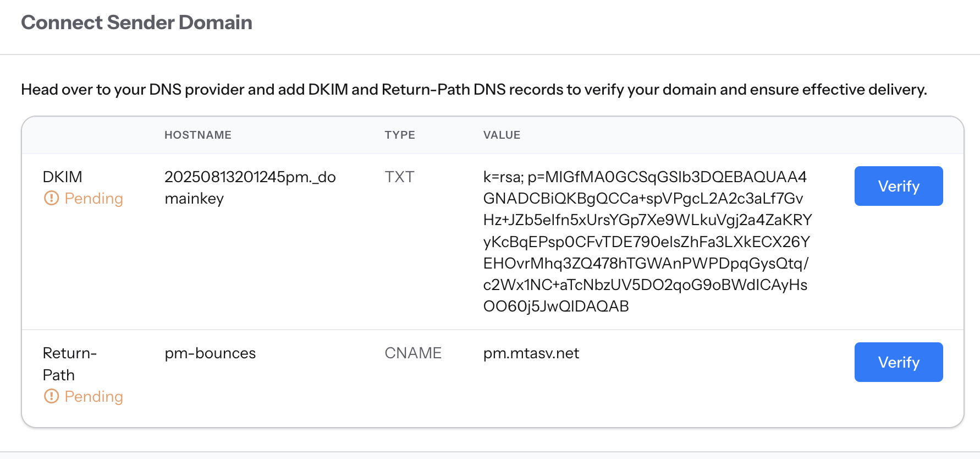Select the pm-bounces hostname
Image resolution: width=980 pixels, height=459 pixels.
(210, 353)
